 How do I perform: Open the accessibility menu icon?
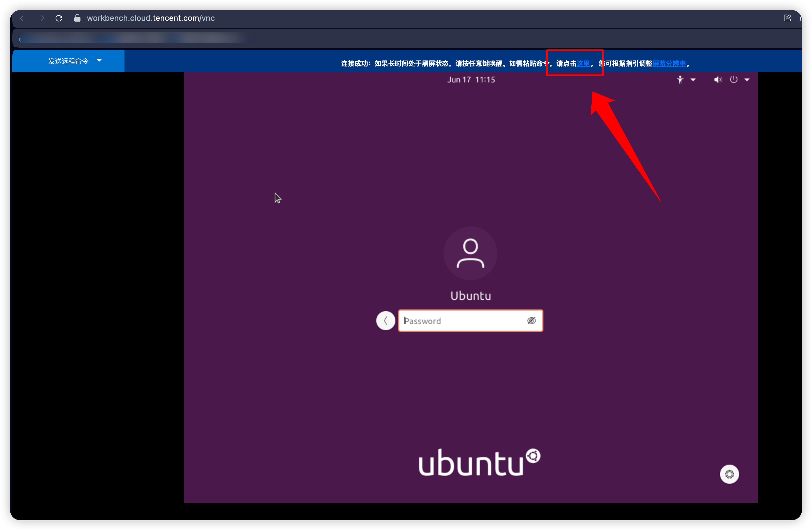pos(680,80)
